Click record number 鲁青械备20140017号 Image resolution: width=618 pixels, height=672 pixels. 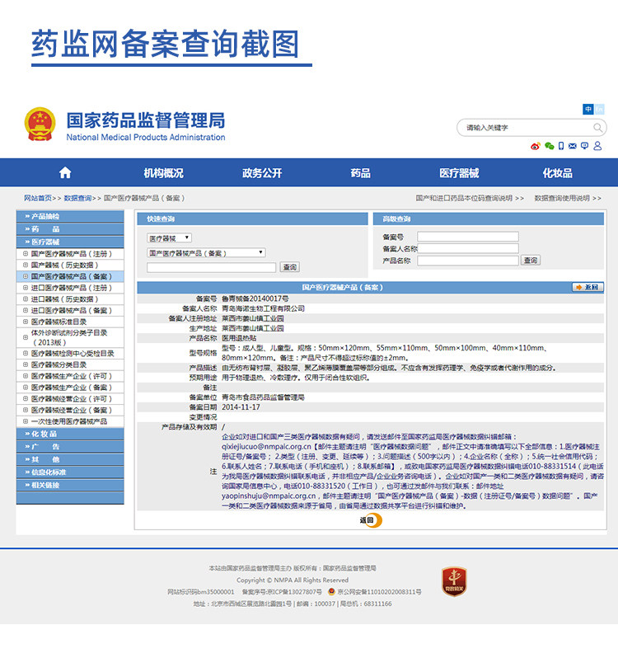[x=255, y=298]
